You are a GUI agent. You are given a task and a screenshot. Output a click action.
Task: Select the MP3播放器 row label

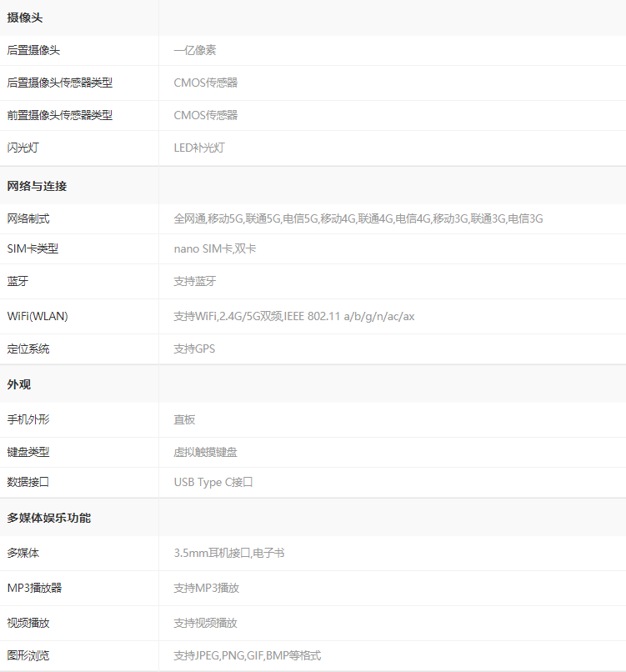click(x=34, y=588)
